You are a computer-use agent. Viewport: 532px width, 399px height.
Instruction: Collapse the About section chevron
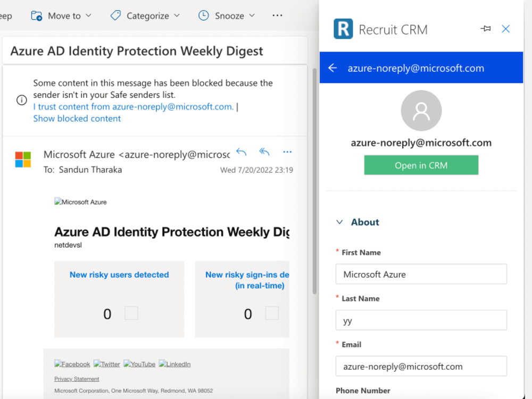339,222
